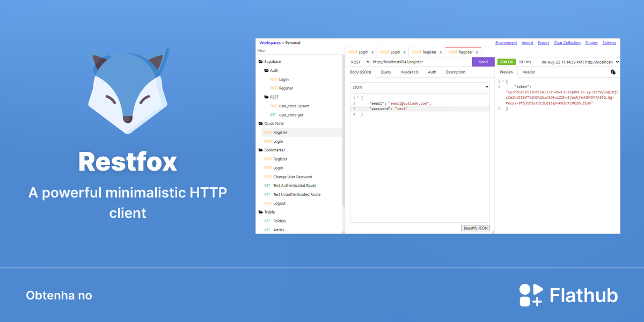The width and height of the screenshot is (644, 322).
Task: Fold the request JSON at line 1 arrow
Action: click(358, 98)
